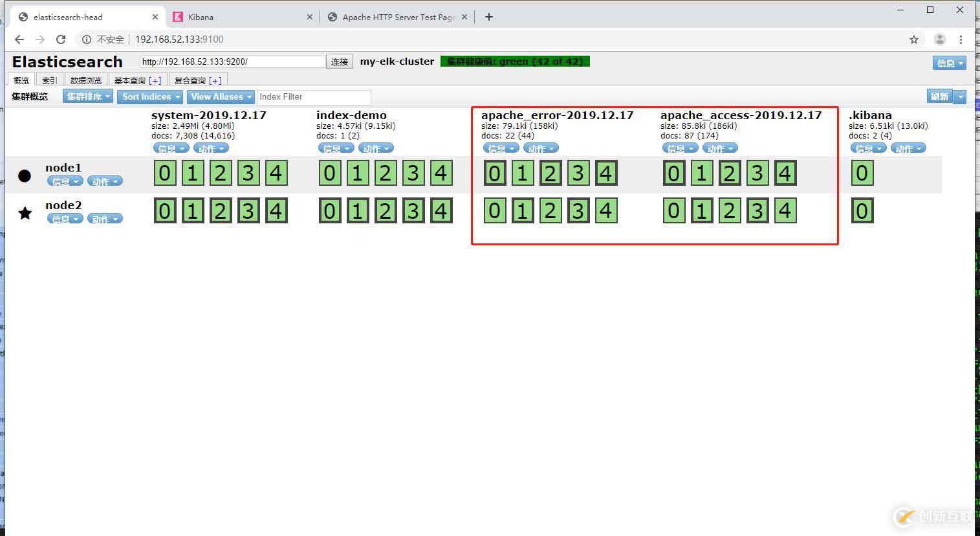Reload the elasticsearch-head page
The width and height of the screenshot is (980, 536).
[x=61, y=39]
